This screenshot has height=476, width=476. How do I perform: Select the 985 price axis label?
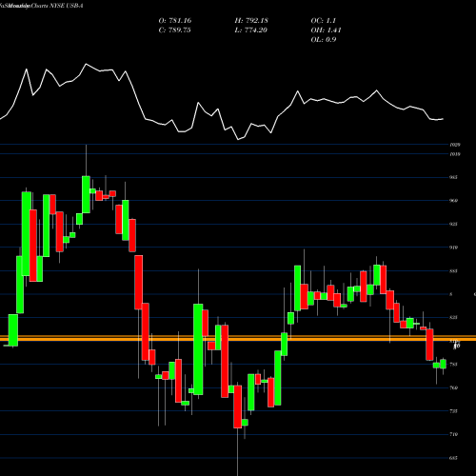tap(453, 177)
